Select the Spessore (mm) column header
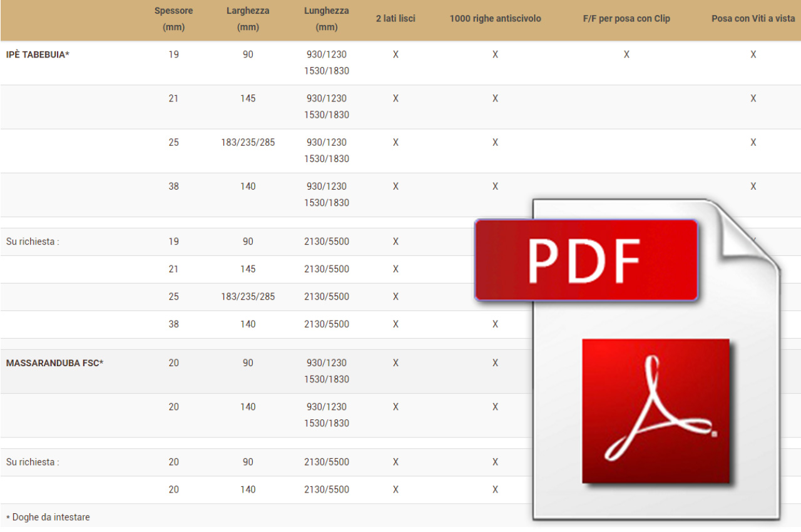This screenshot has width=801, height=532. tap(173, 19)
